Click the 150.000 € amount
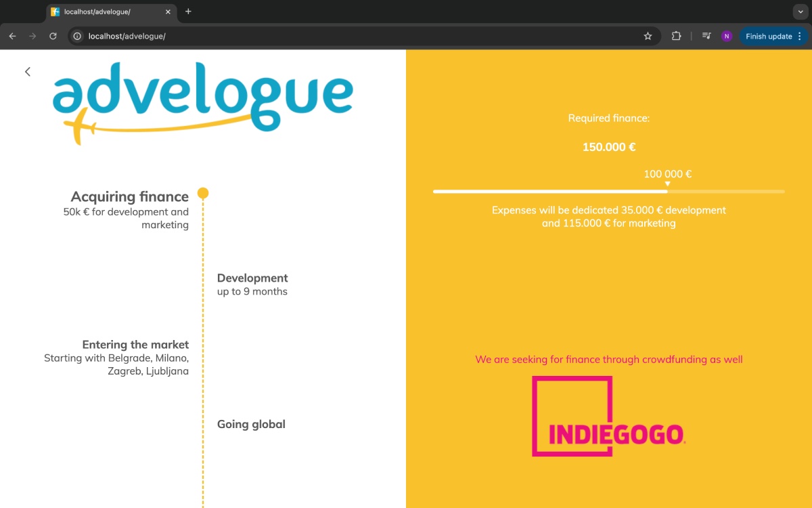 pyautogui.click(x=609, y=147)
